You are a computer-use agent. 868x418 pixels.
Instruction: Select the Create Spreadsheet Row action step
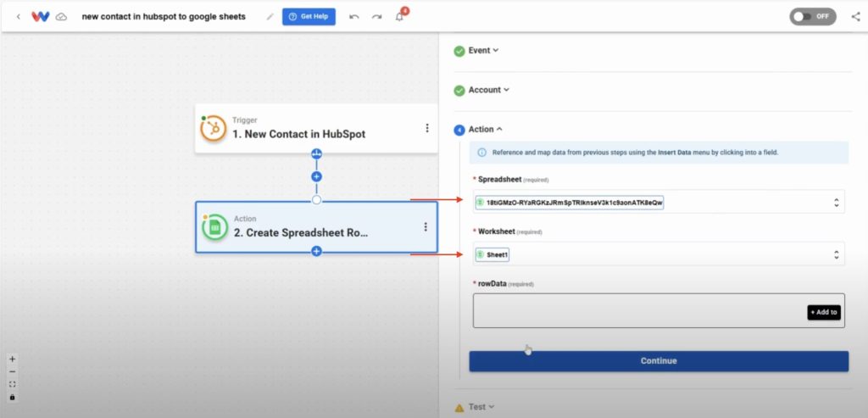[x=316, y=227]
